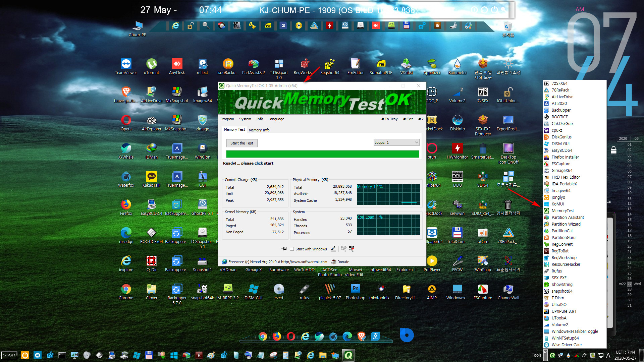Click the Tools toolbar label in the taskbar

pyautogui.click(x=536, y=355)
